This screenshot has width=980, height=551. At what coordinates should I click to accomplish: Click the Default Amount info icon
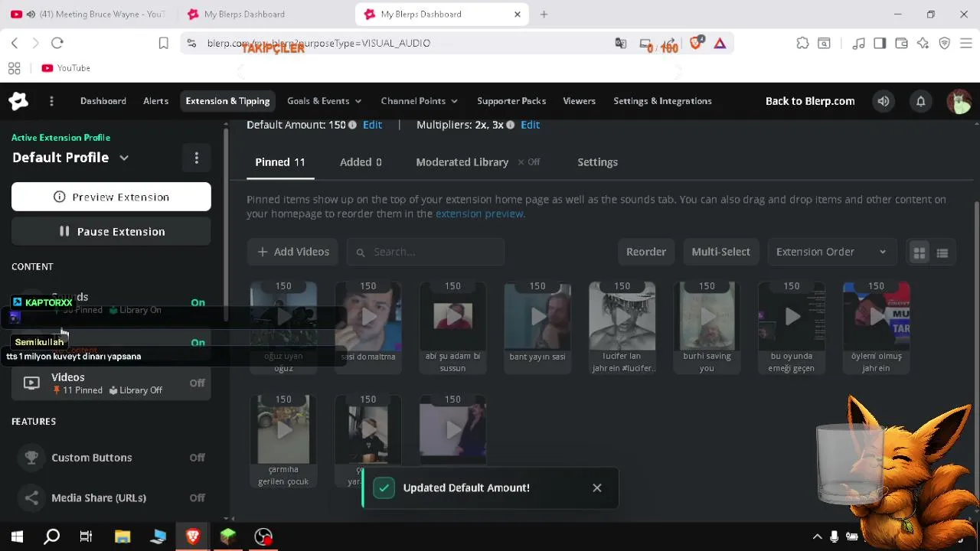tap(352, 125)
